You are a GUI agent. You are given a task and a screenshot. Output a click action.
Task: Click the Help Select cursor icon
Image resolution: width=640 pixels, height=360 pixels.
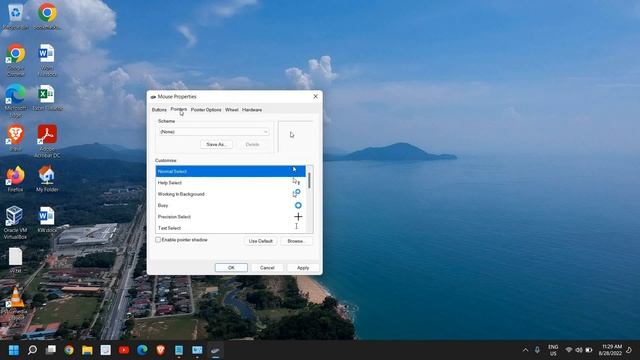(x=296, y=181)
